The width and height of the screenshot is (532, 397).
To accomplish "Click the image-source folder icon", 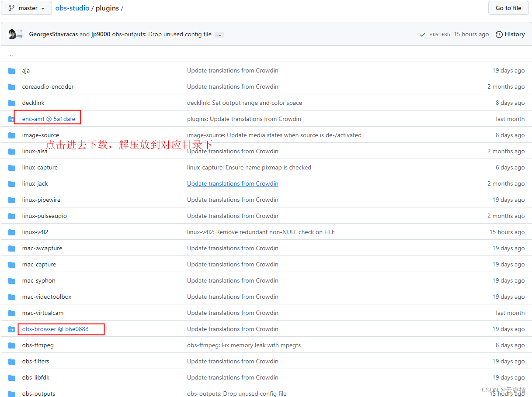I will (12, 135).
